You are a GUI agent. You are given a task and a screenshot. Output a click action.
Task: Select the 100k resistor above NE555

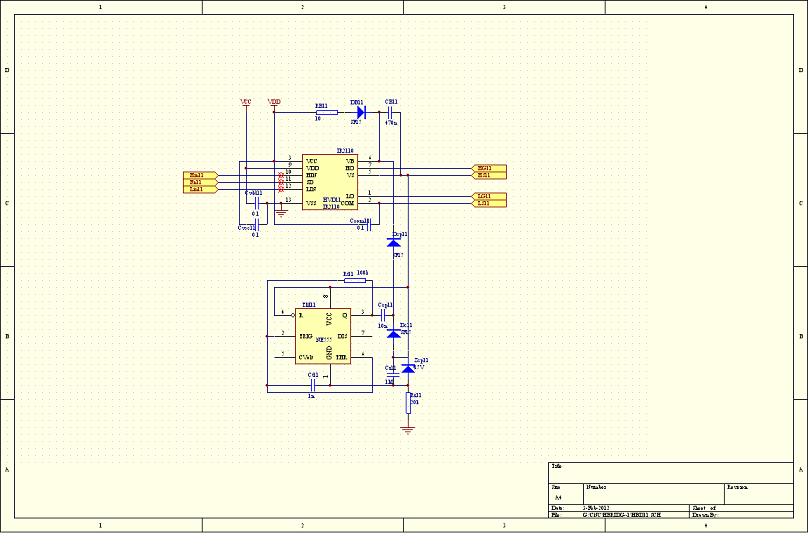coord(355,282)
